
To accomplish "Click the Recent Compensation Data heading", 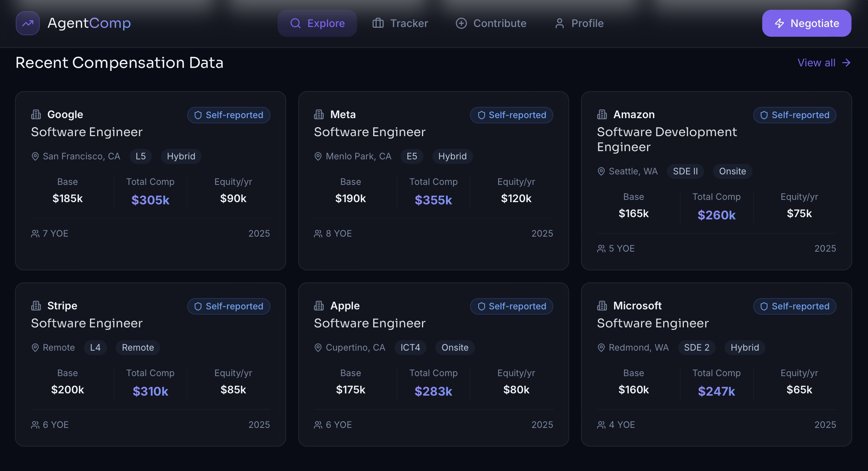I will (120, 63).
